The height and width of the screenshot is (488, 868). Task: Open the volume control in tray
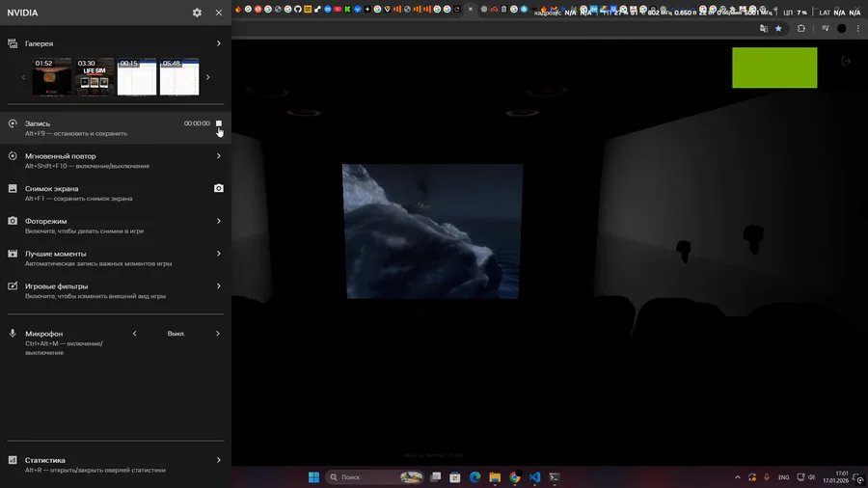[811, 477]
